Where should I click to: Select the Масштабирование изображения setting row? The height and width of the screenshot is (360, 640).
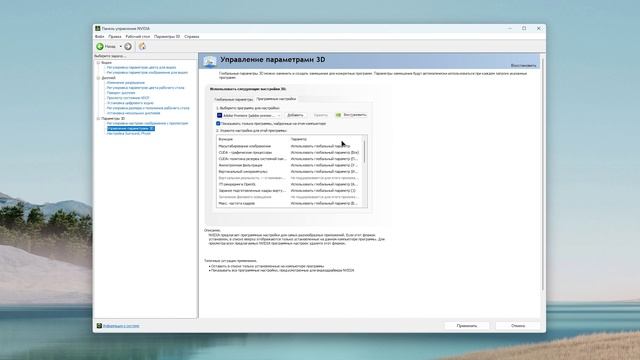[289, 146]
